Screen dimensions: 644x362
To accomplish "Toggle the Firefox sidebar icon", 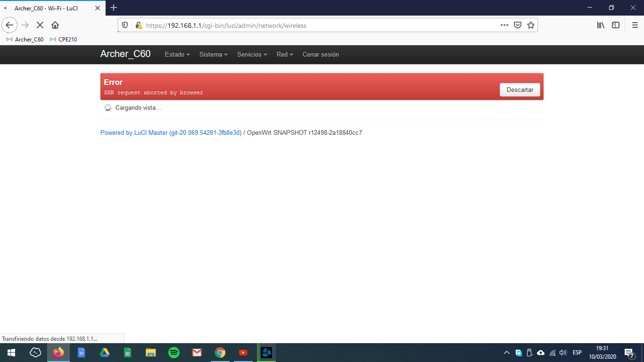I will click(x=616, y=25).
